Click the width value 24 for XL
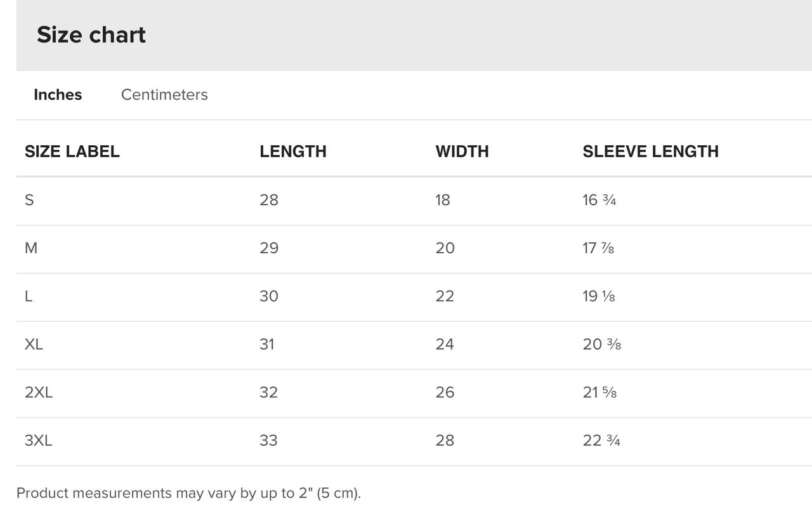The image size is (812, 528). click(445, 344)
